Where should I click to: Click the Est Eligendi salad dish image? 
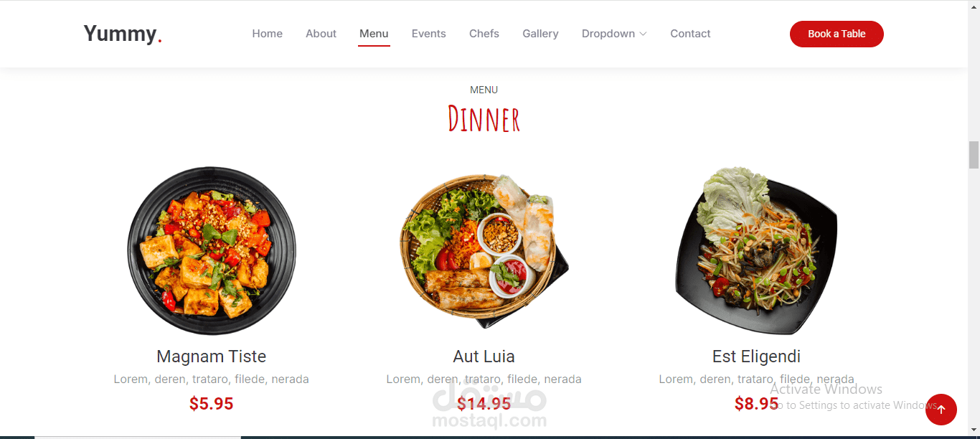click(756, 251)
